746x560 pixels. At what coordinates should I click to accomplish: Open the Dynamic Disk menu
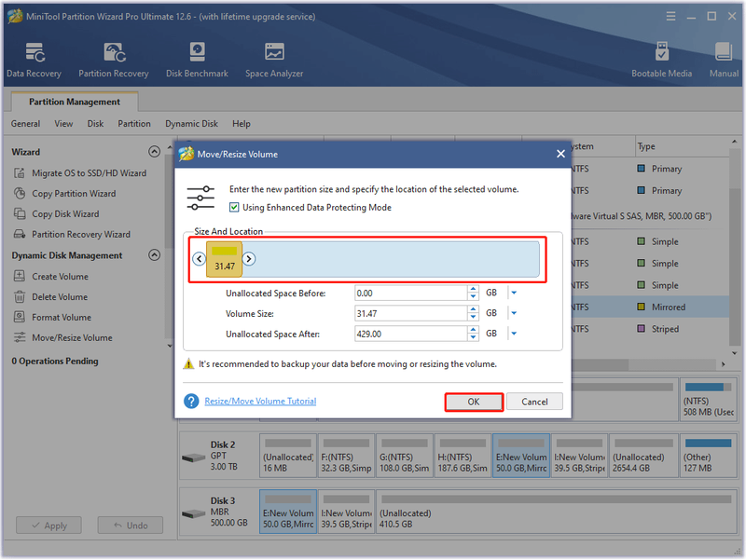click(x=191, y=124)
